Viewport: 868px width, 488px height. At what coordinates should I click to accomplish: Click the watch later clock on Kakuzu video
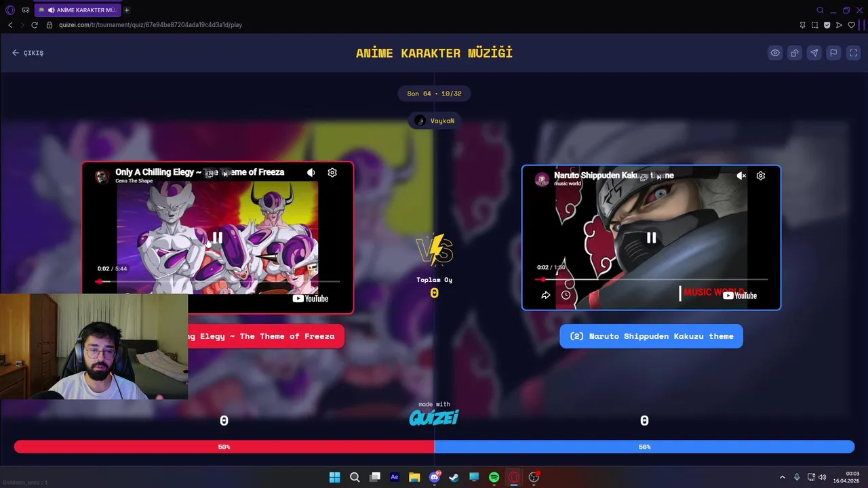[x=566, y=296]
